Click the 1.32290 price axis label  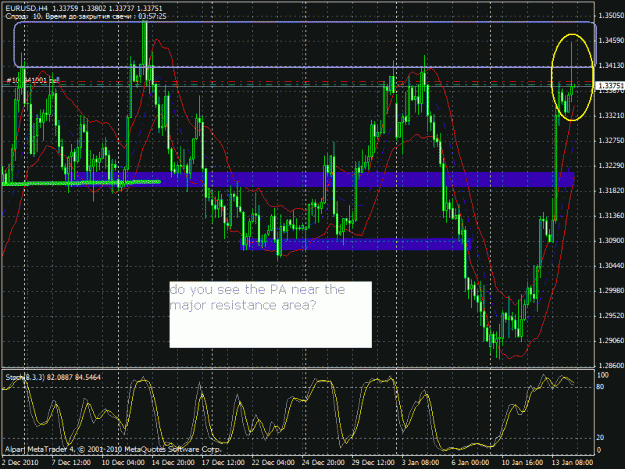click(x=611, y=165)
